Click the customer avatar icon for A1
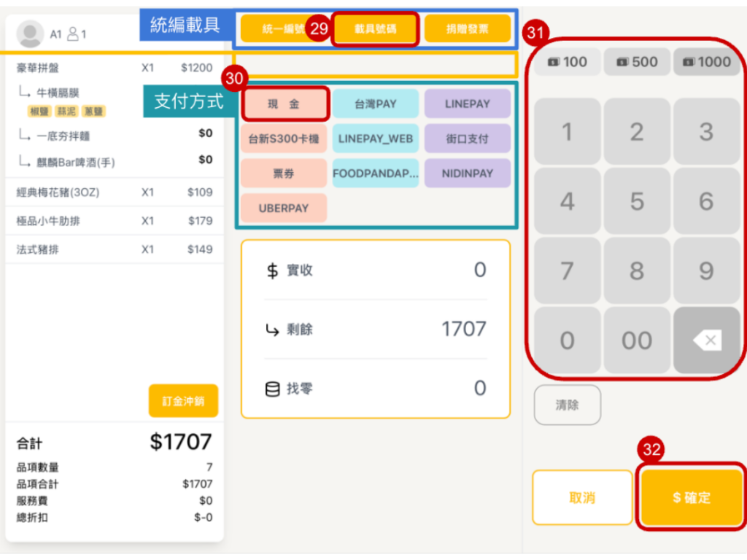Viewport: 747px width, 560px height. pos(31,34)
